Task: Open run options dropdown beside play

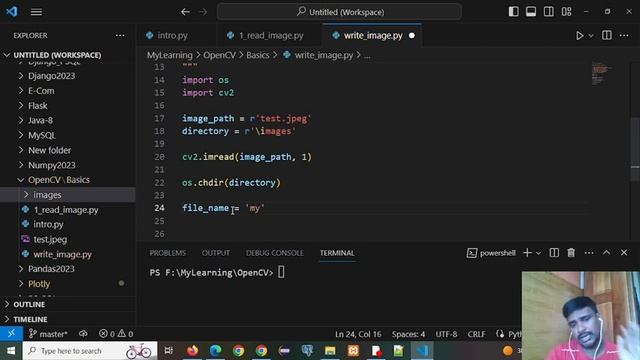Action: 591,36
